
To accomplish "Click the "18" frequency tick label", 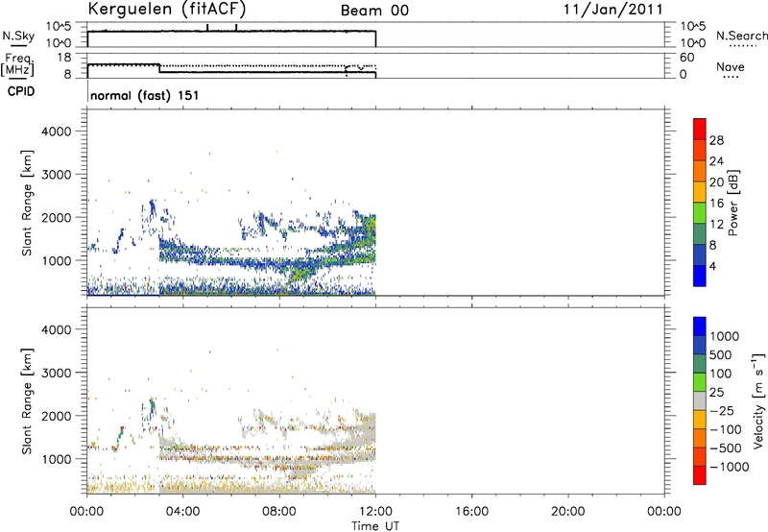I will click(64, 58).
